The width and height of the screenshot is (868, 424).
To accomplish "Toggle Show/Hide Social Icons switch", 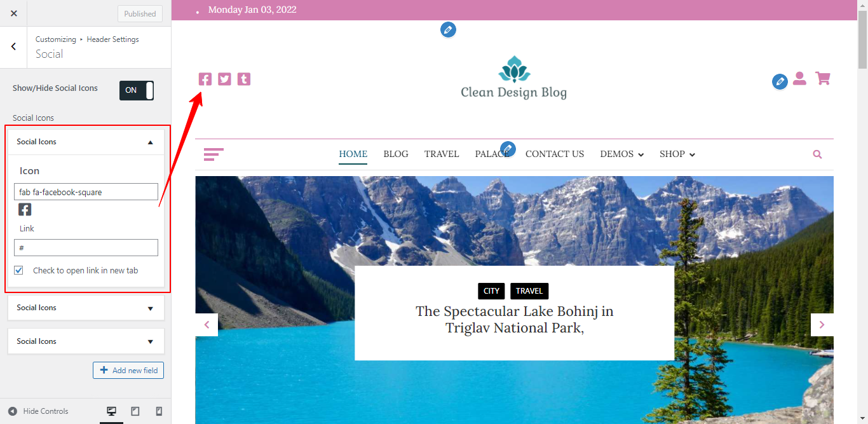I will click(137, 90).
